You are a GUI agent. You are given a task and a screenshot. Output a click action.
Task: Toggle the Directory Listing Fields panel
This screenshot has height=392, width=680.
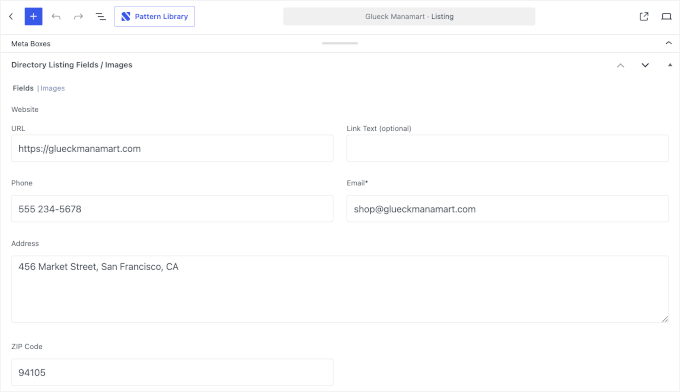click(x=670, y=65)
